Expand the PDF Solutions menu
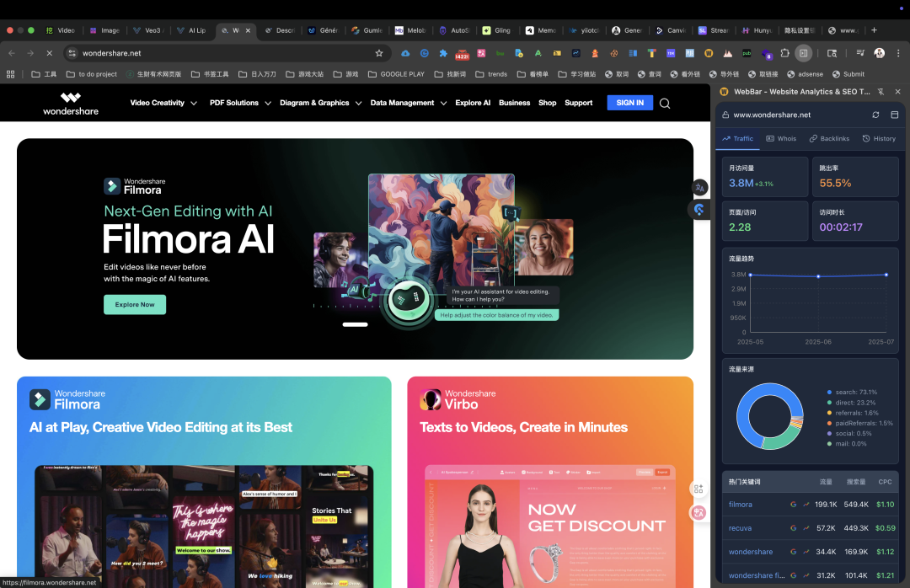This screenshot has width=910, height=588. (x=240, y=103)
